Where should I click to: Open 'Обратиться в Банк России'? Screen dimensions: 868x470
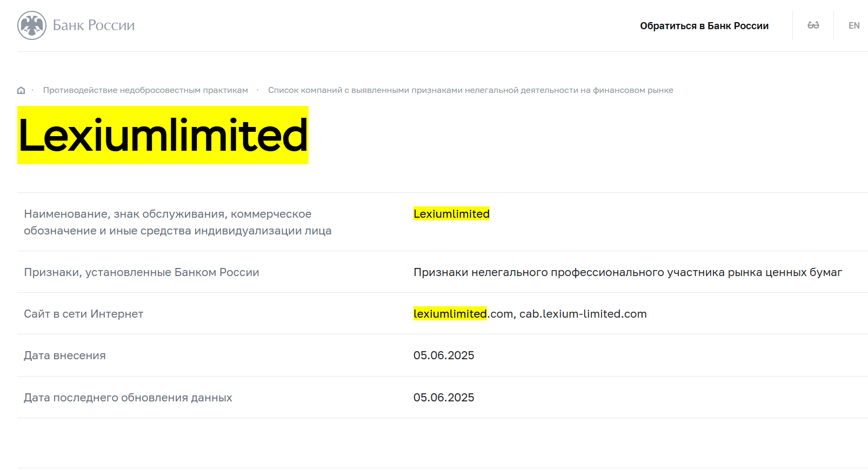pyautogui.click(x=705, y=25)
